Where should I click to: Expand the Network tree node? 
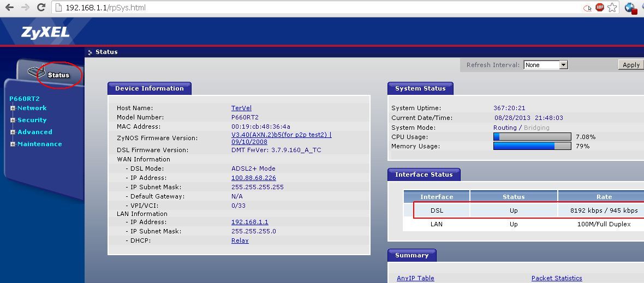13,108
